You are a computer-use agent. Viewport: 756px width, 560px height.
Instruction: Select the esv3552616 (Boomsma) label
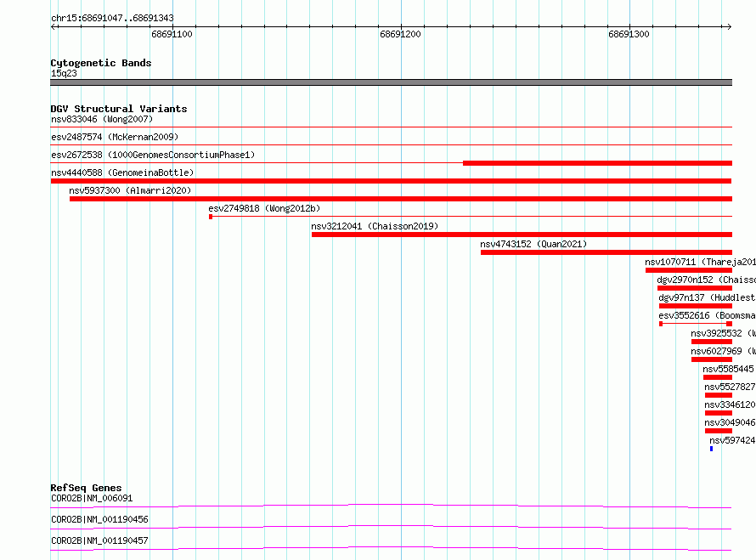pyautogui.click(x=707, y=315)
